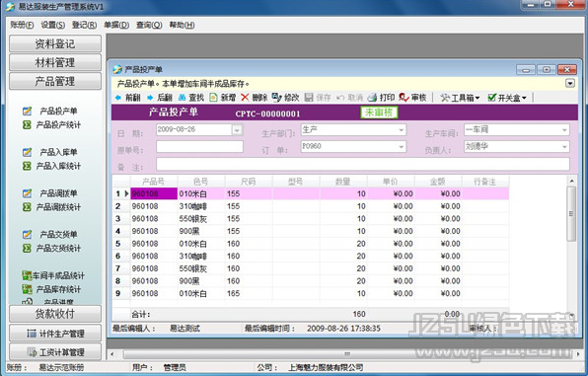Switch to 资料登记 panel

55,43
